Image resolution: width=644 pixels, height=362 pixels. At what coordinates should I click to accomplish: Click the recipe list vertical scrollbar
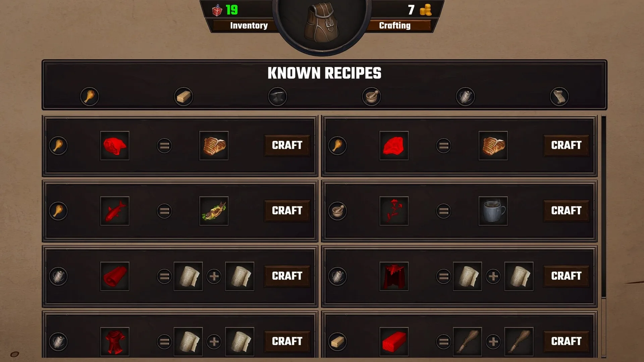[604, 236]
